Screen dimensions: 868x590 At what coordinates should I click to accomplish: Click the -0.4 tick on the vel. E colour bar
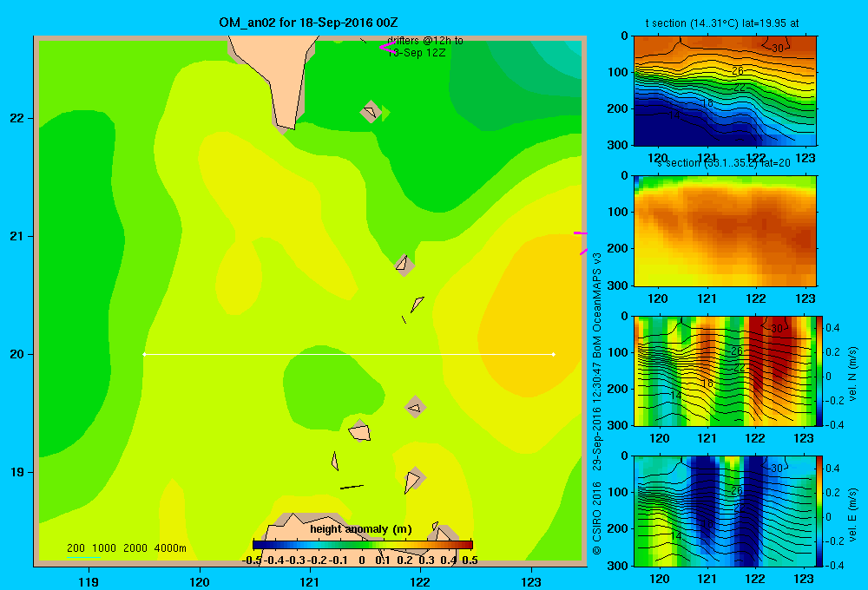[x=834, y=565]
